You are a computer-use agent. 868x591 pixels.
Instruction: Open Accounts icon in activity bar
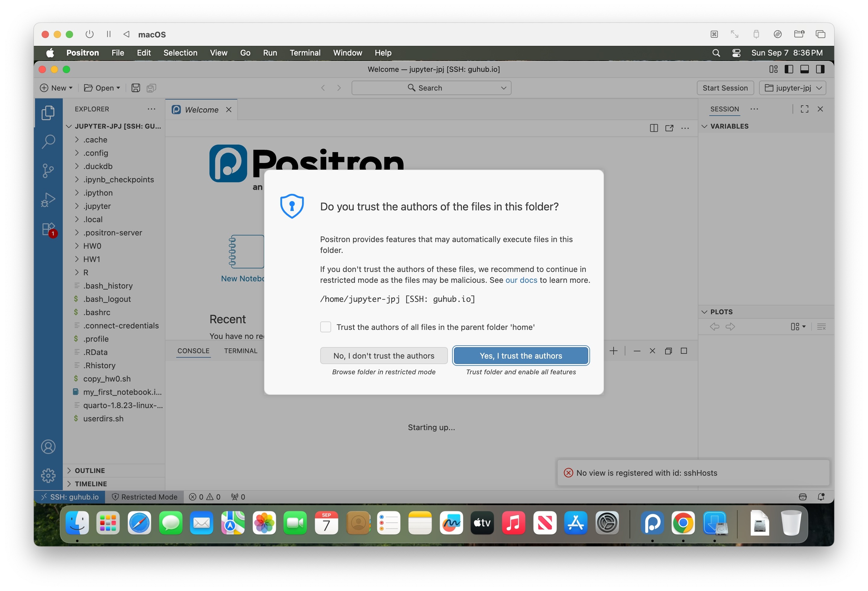48,447
